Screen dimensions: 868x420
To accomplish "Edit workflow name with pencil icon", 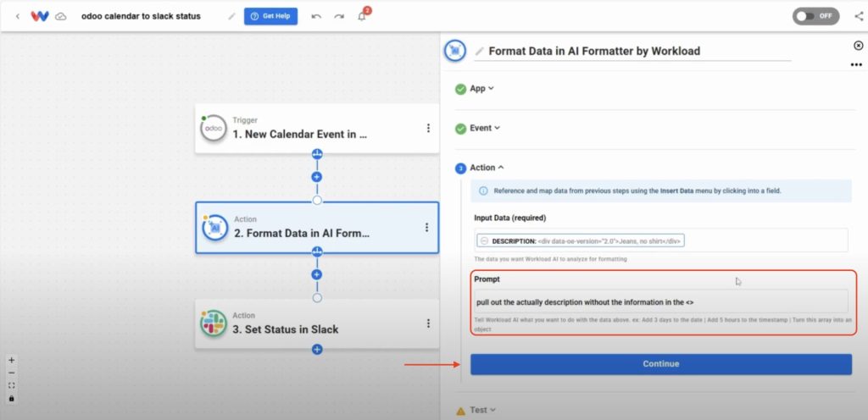I will [232, 17].
